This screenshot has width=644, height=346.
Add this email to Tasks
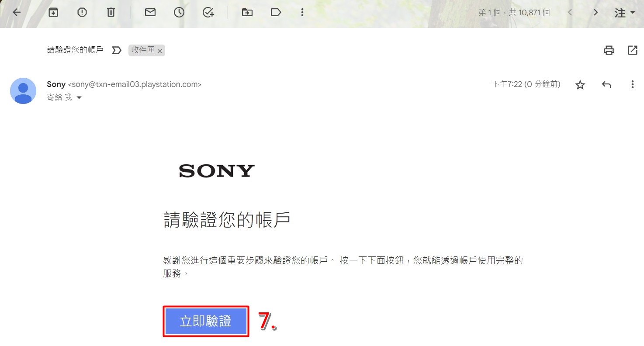tap(208, 12)
